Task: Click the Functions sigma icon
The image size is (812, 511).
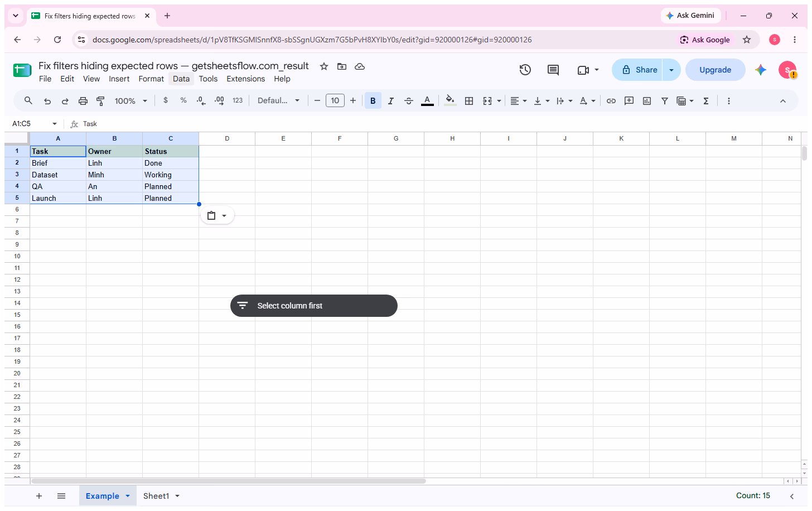Action: [x=706, y=101]
